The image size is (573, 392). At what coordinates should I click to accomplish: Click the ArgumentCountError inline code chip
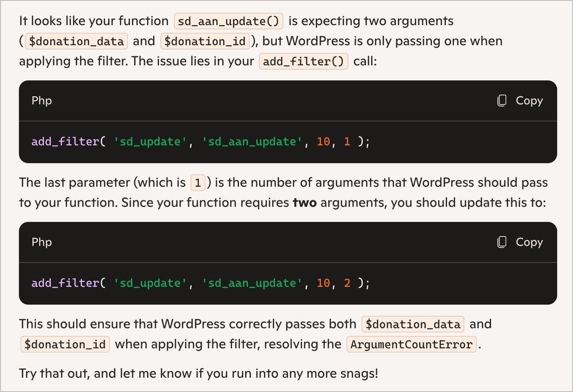pyautogui.click(x=411, y=345)
